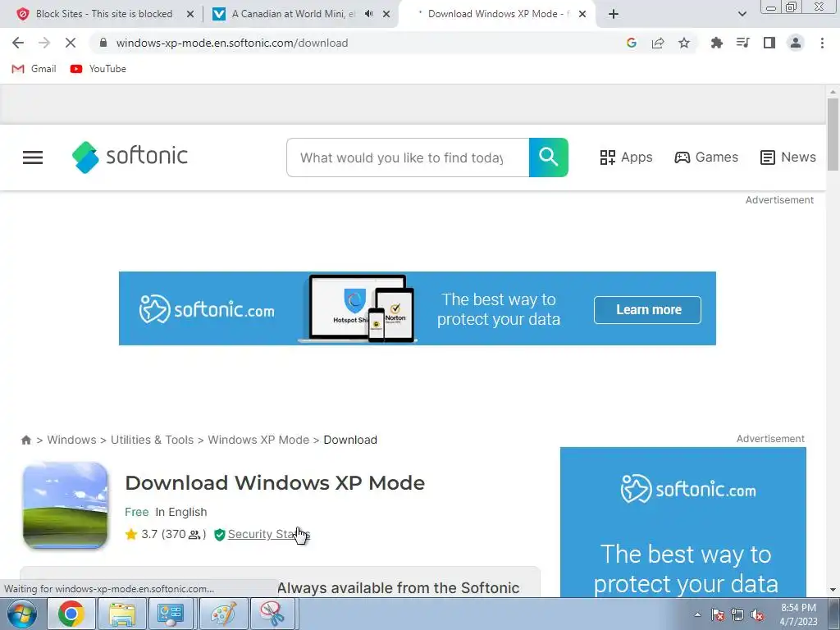840x630 pixels.
Task: Click Learn more on banner ad
Action: tap(647, 309)
